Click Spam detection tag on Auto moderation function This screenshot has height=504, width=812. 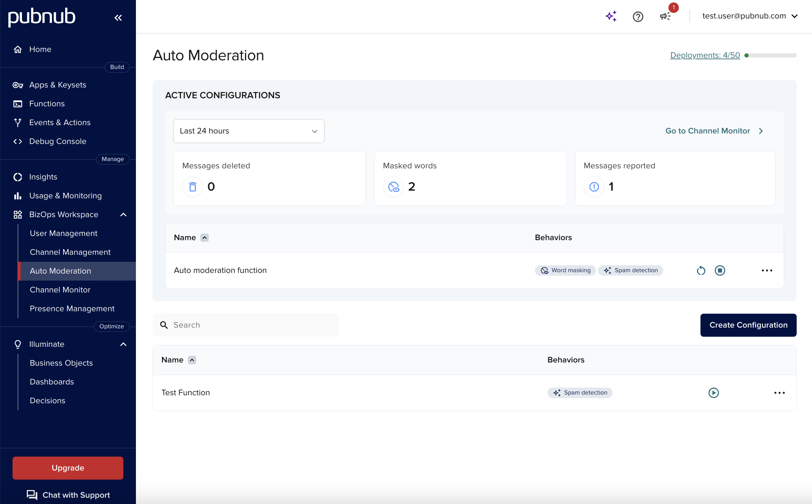630,270
